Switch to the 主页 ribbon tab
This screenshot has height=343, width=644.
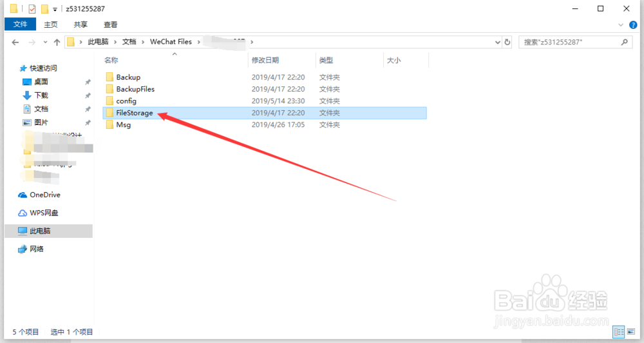[50, 24]
